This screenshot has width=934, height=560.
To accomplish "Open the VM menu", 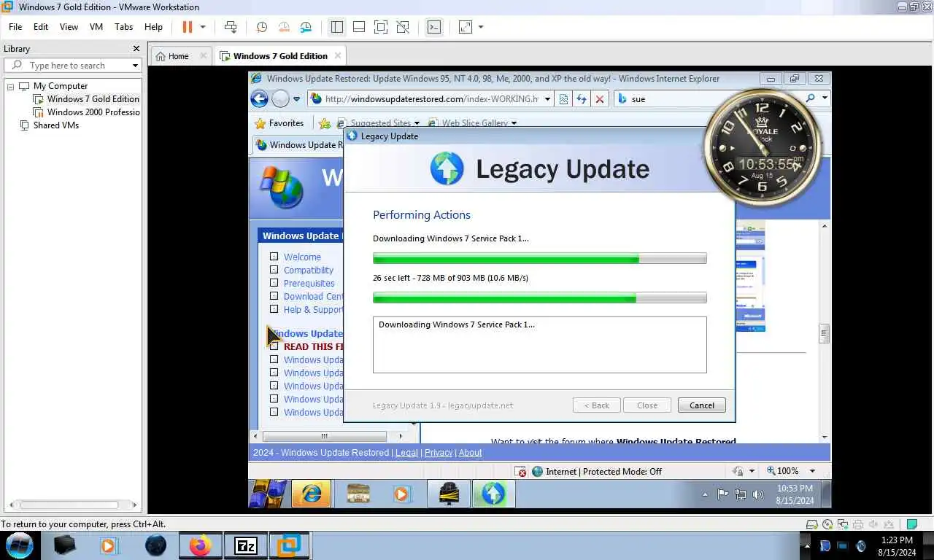I will pyautogui.click(x=96, y=27).
